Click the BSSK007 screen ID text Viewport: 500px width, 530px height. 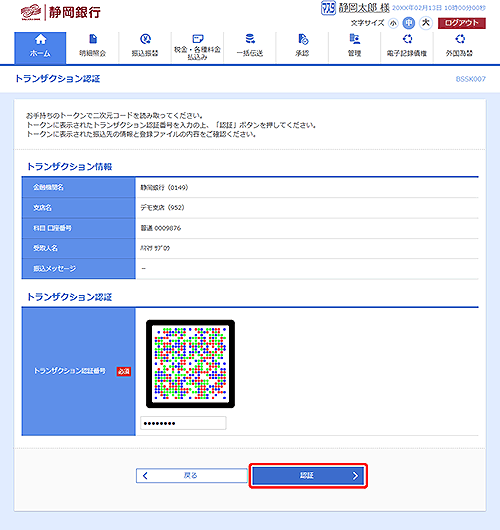pyautogui.click(x=471, y=79)
